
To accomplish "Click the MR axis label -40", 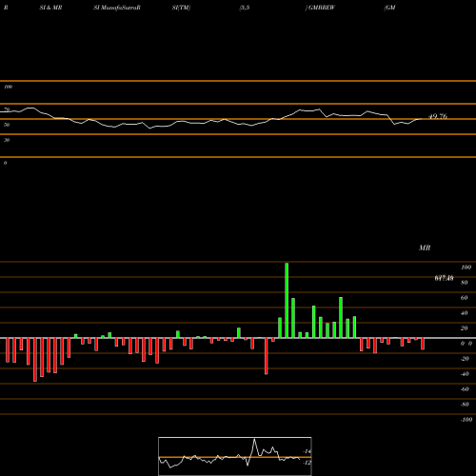I will (465, 374).
